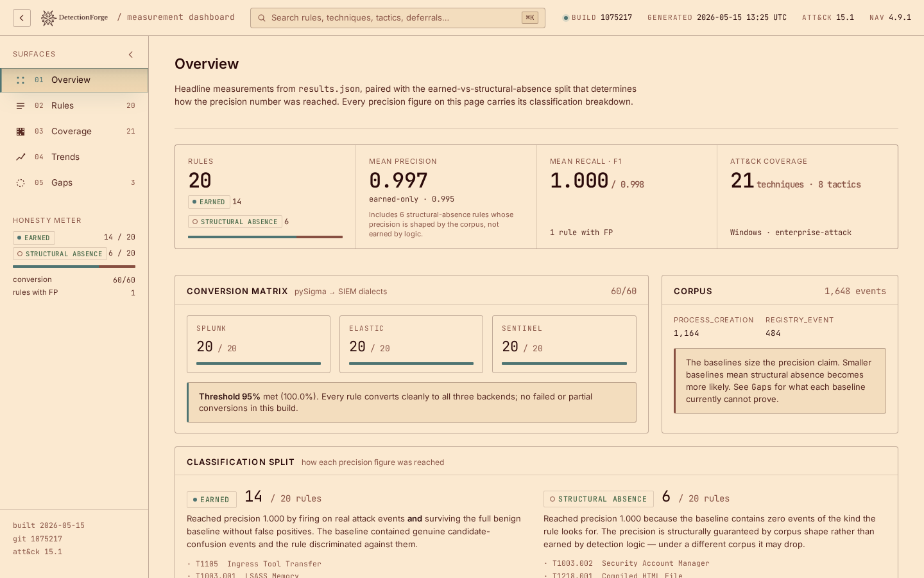Click Corpus 1,648 events count
The image size is (924, 578).
coord(855,291)
